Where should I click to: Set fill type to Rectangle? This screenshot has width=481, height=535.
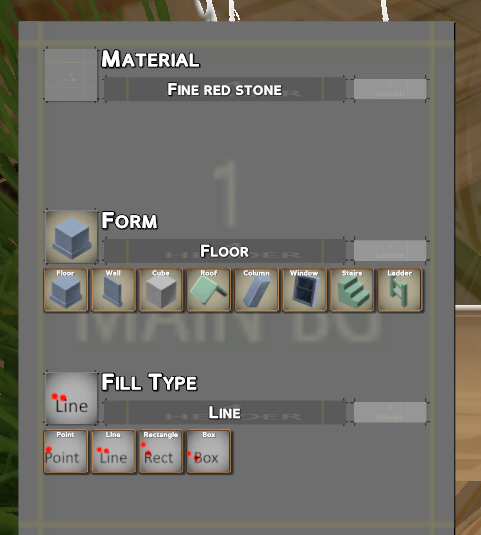coord(161,451)
